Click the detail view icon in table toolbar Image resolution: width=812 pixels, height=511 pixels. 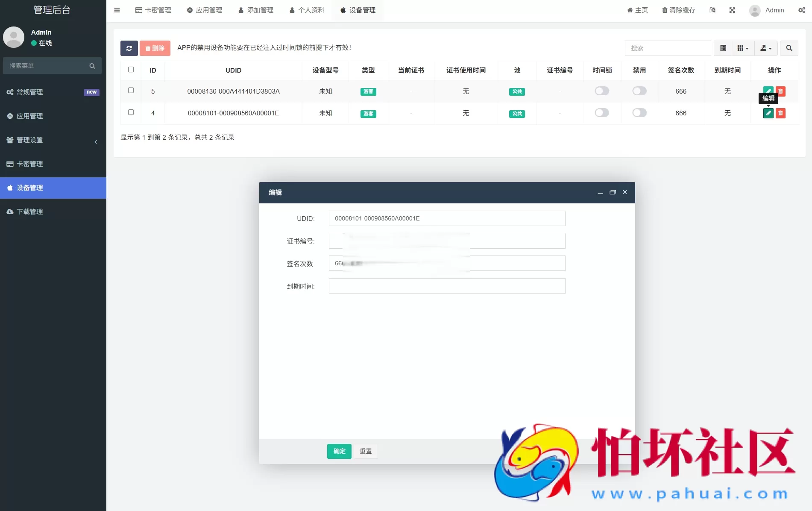[x=722, y=48]
